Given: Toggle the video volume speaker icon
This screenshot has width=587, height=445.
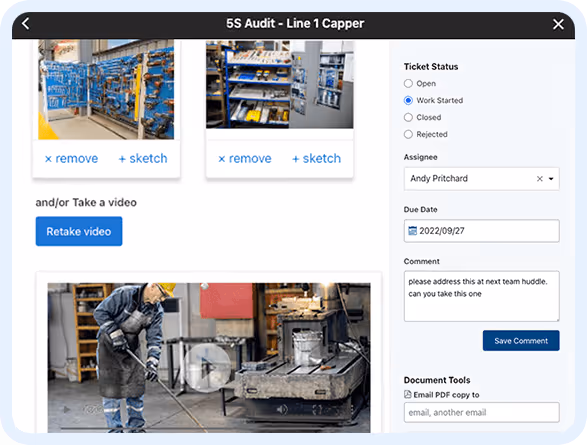Looking at the screenshot, I should tap(282, 409).
